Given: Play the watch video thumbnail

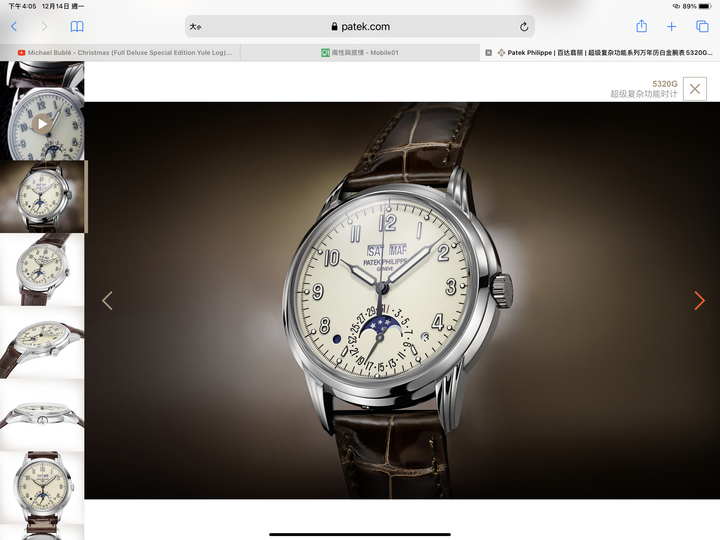Looking at the screenshot, I should pyautogui.click(x=42, y=124).
